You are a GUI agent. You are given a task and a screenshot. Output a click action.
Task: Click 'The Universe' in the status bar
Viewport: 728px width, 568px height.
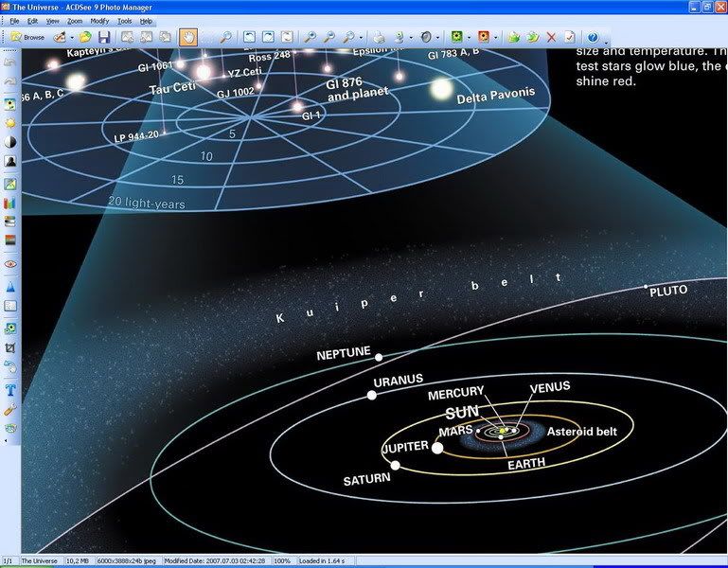(40, 561)
